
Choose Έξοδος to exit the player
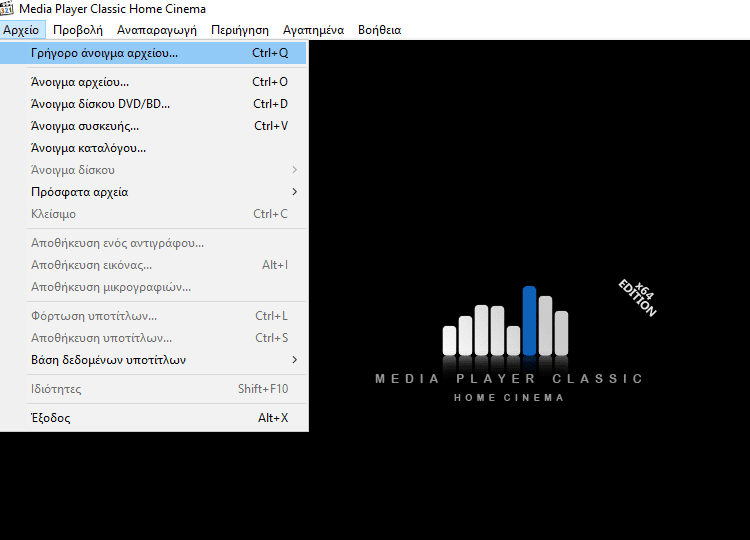[153, 419]
